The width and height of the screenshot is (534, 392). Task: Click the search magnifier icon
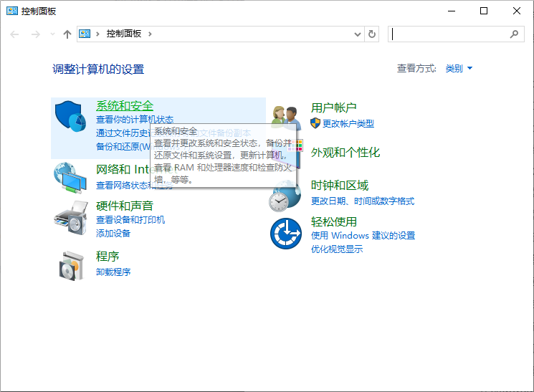tap(514, 34)
